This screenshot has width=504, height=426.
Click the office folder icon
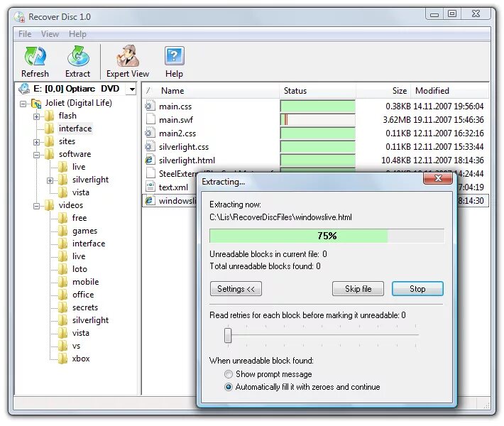coord(63,295)
